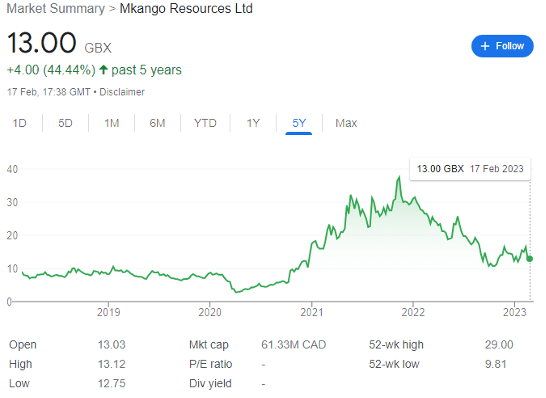Select the 5Y range tab

[x=299, y=123]
